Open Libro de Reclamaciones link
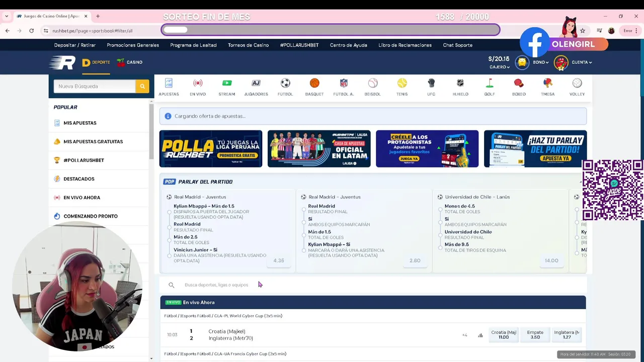644x362 pixels. (405, 45)
